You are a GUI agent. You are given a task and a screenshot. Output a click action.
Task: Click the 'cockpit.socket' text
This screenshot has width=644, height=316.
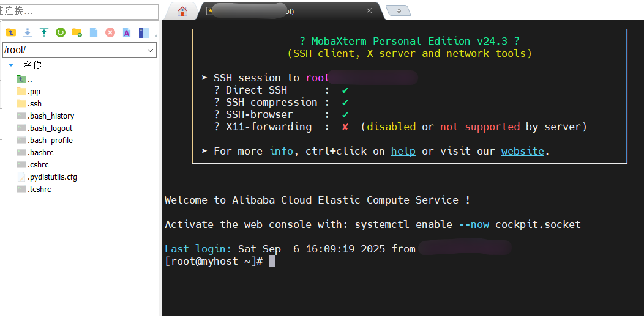(538, 225)
